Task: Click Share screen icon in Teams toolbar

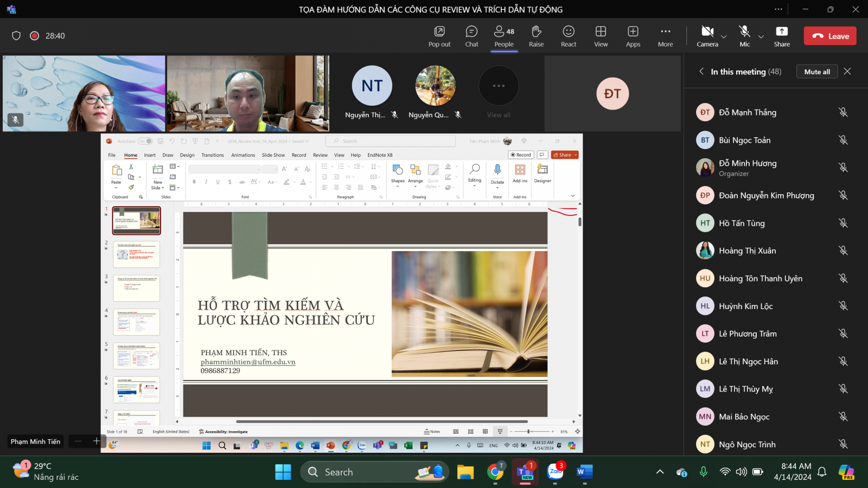Action: coord(781,36)
